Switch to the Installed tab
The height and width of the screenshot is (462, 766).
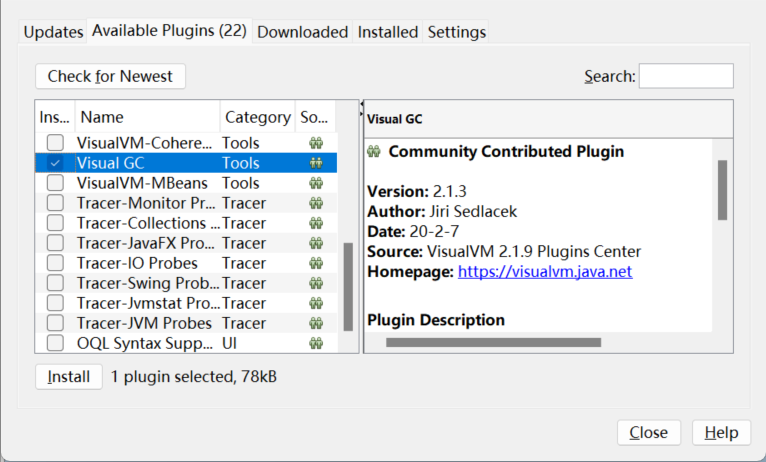click(388, 32)
